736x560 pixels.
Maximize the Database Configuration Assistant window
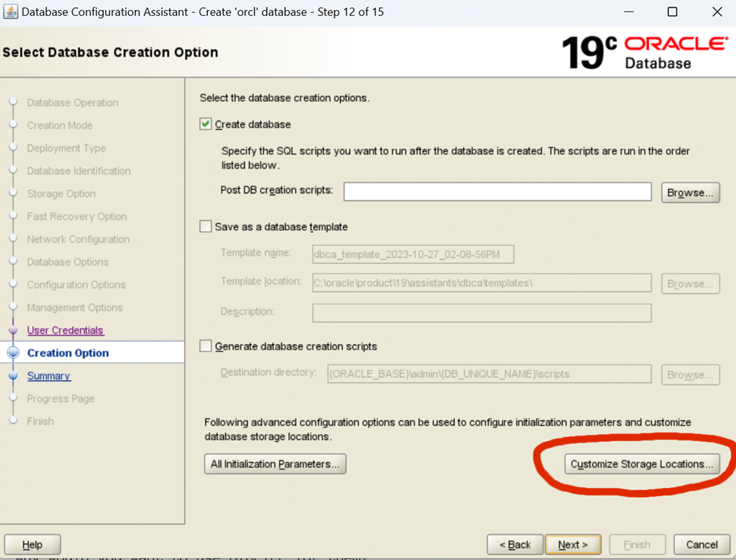coord(672,12)
